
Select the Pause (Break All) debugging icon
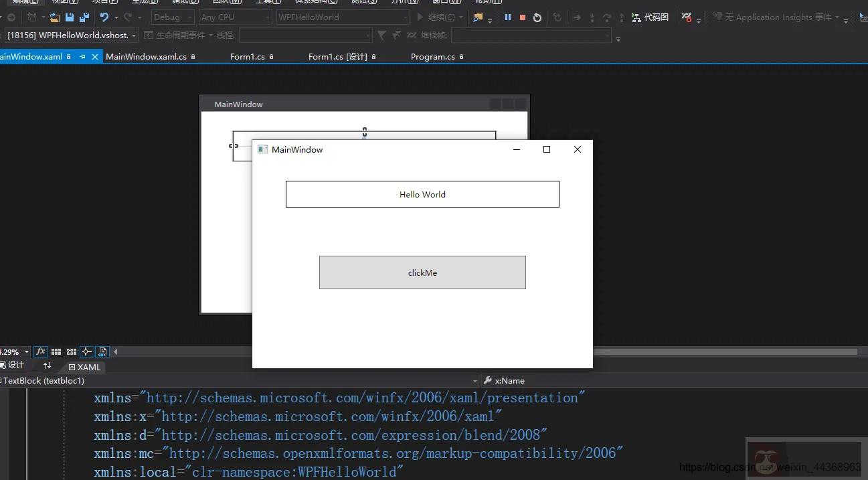pos(508,17)
